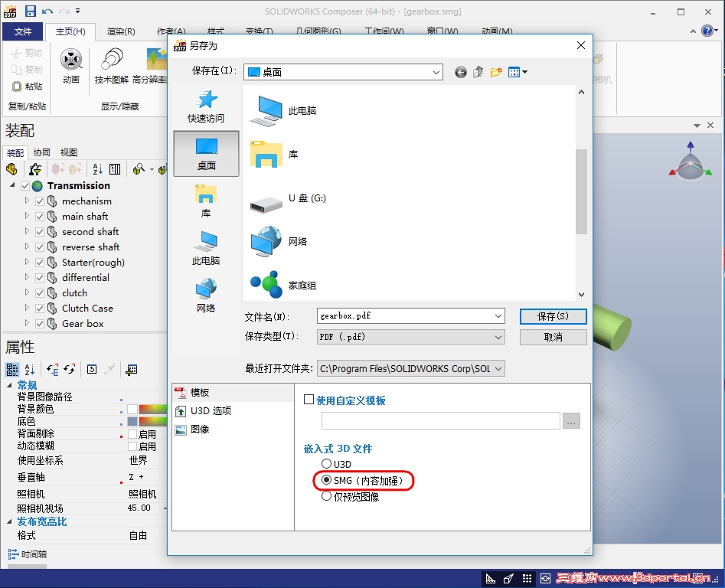This screenshot has height=588, width=725.
Task: Click the Save quick access icon
Action: coord(31,11)
